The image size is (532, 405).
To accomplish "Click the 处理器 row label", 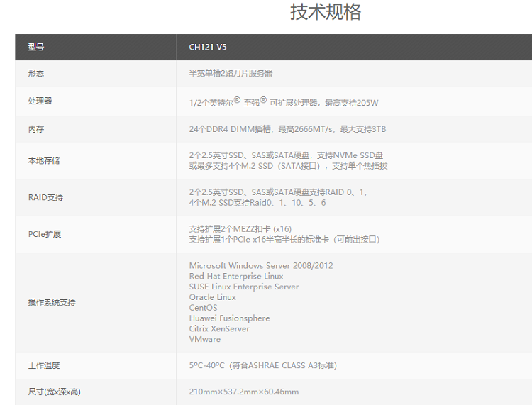I will (40, 101).
